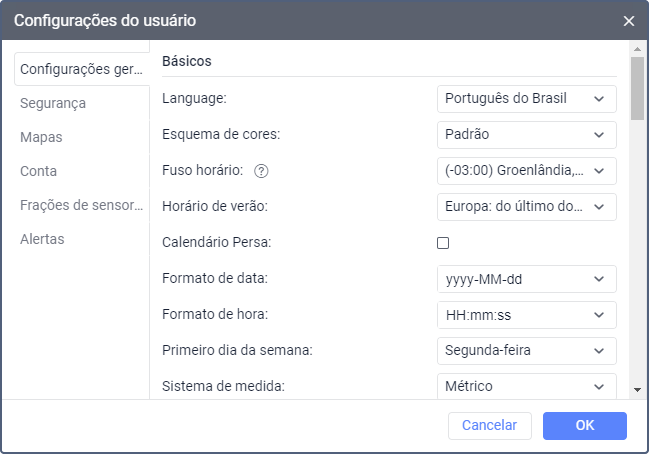The image size is (649, 454).
Task: Close the user settings dialog with X
Action: point(628,21)
